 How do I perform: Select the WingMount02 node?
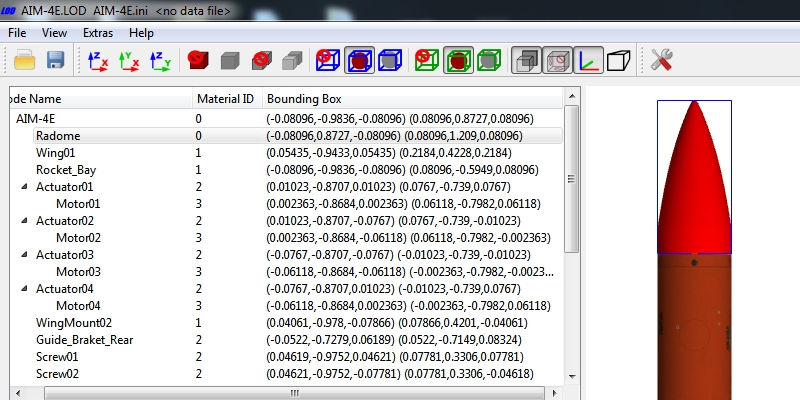[73, 322]
